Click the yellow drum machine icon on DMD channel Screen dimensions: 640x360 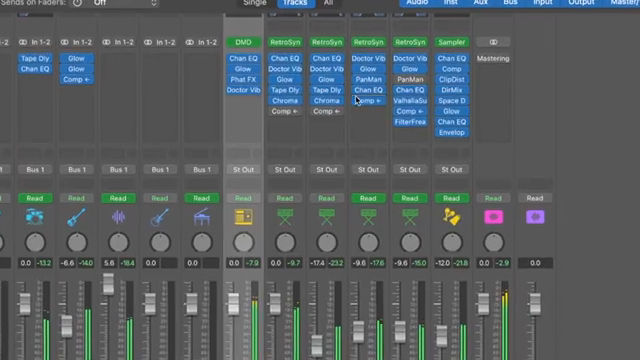point(243,217)
